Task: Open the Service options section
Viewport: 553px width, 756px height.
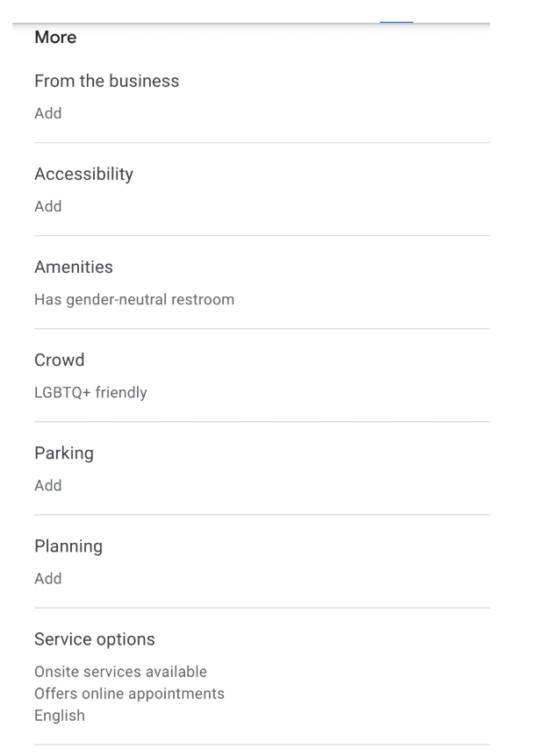Action: click(94, 638)
